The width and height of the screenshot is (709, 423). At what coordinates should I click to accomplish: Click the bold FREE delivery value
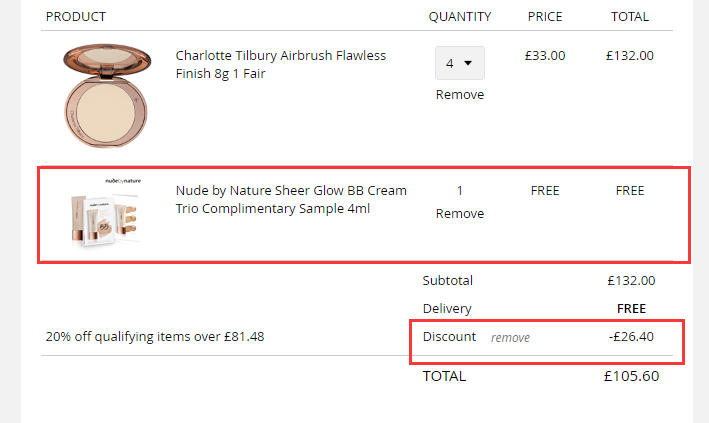tap(631, 309)
